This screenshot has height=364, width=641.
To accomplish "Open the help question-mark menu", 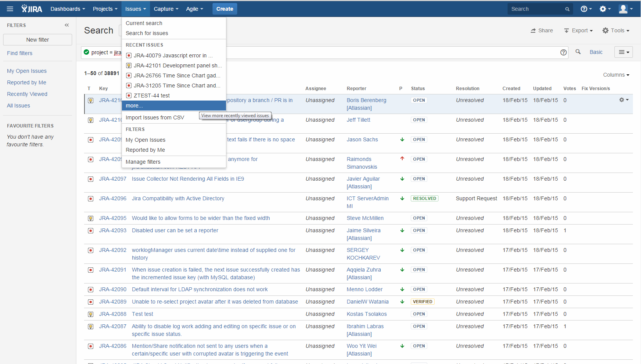I will [x=586, y=9].
